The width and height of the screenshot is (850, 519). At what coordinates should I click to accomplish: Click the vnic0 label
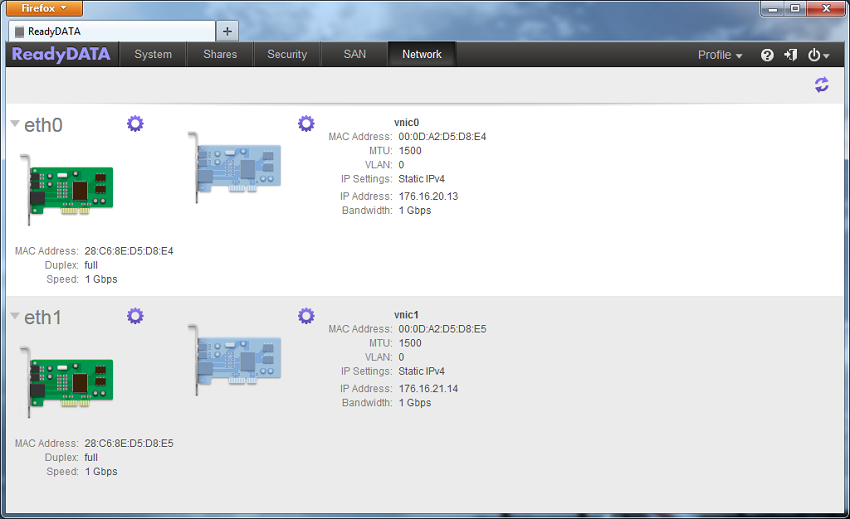click(x=407, y=123)
